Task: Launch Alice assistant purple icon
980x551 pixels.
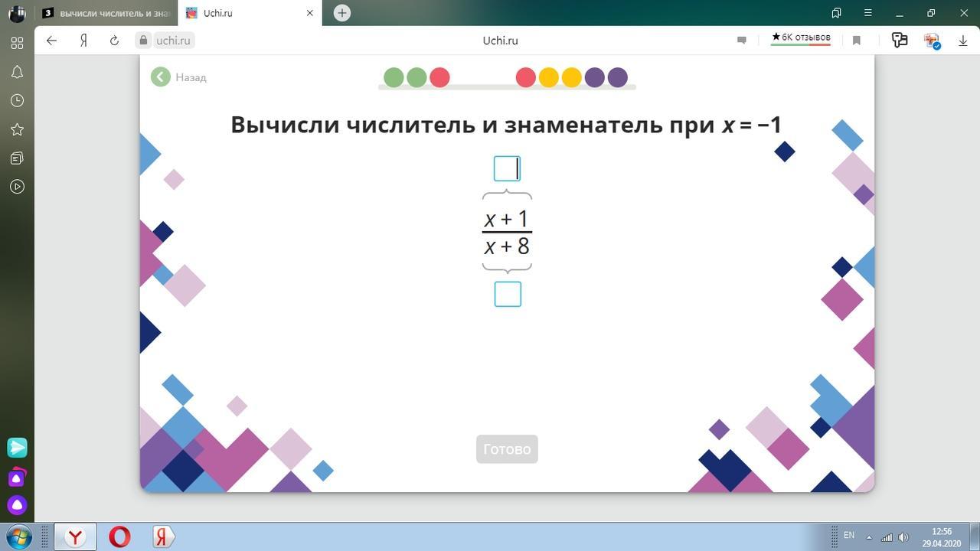Action: tap(17, 505)
